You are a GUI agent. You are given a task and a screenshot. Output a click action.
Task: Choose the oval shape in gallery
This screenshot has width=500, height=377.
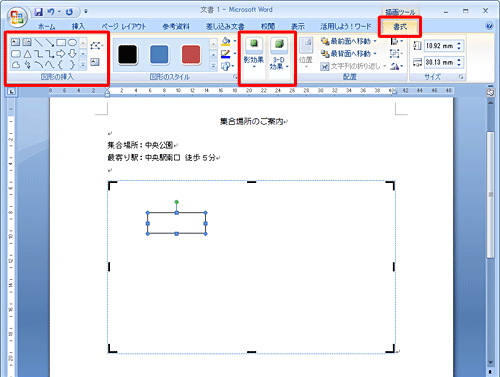[72, 42]
